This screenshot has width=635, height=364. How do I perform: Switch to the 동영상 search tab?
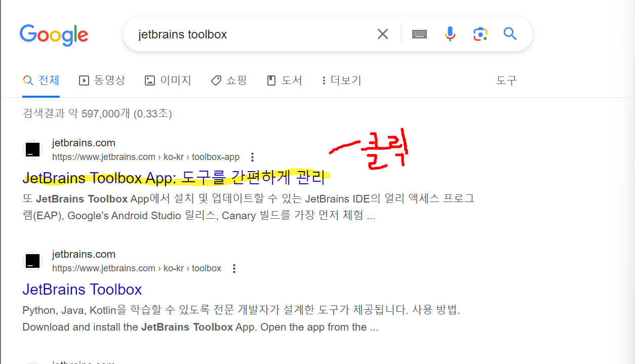(x=102, y=80)
